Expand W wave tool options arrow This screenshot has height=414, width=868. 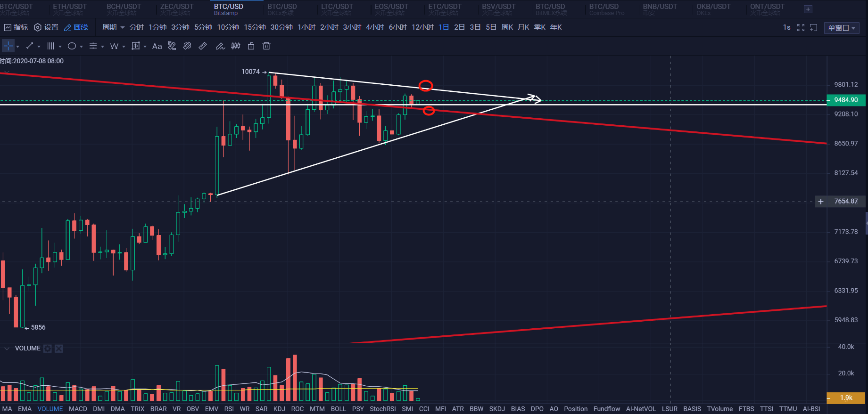(124, 47)
